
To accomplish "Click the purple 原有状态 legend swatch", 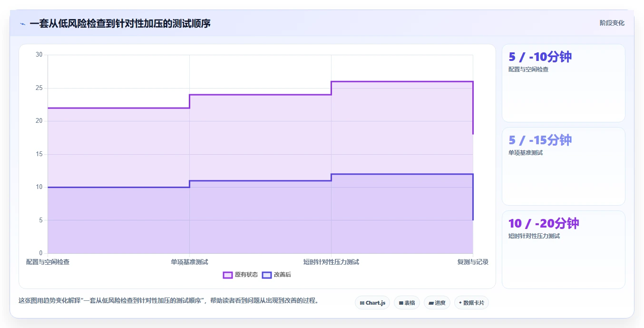I will (x=228, y=275).
